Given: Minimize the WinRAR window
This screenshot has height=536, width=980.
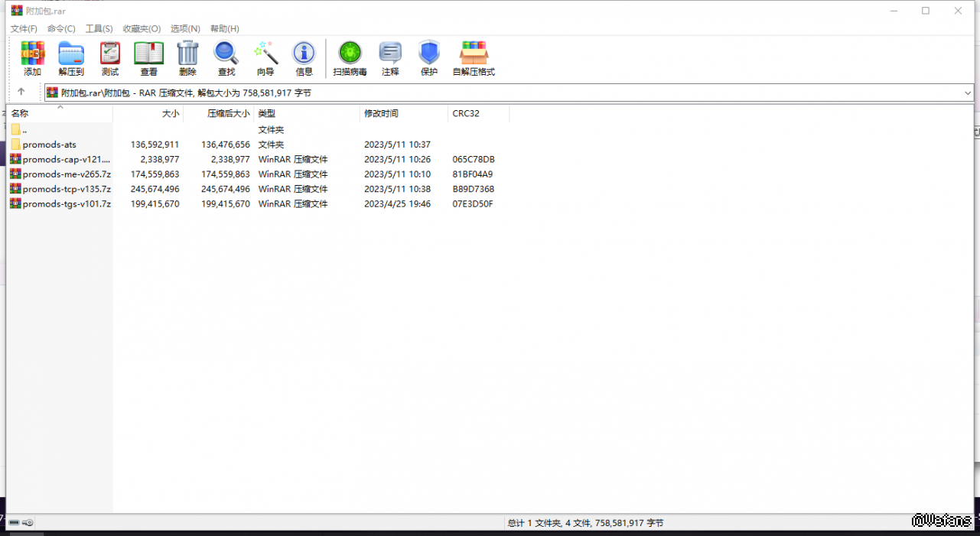Looking at the screenshot, I should [894, 11].
